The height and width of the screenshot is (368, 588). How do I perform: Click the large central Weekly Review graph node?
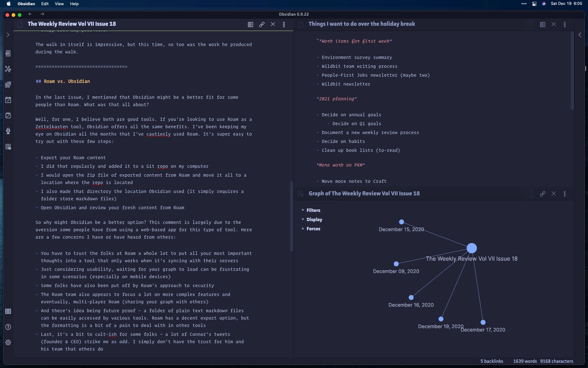click(x=472, y=248)
